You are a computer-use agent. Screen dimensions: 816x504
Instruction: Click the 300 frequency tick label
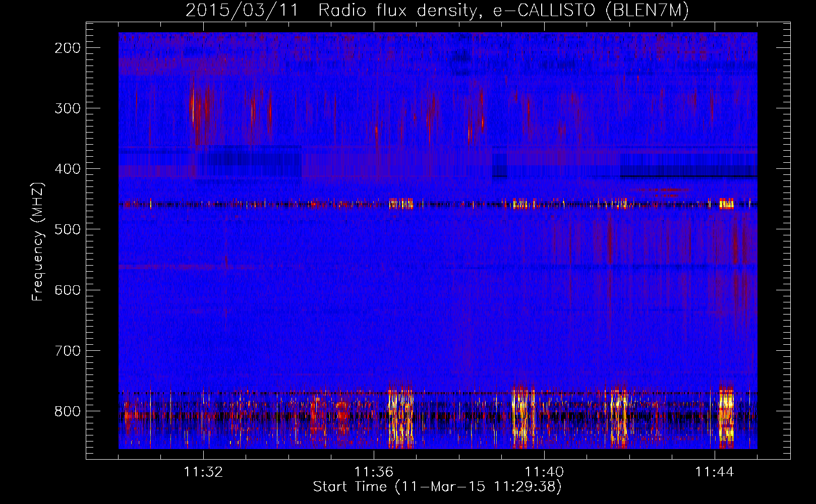[x=68, y=108]
